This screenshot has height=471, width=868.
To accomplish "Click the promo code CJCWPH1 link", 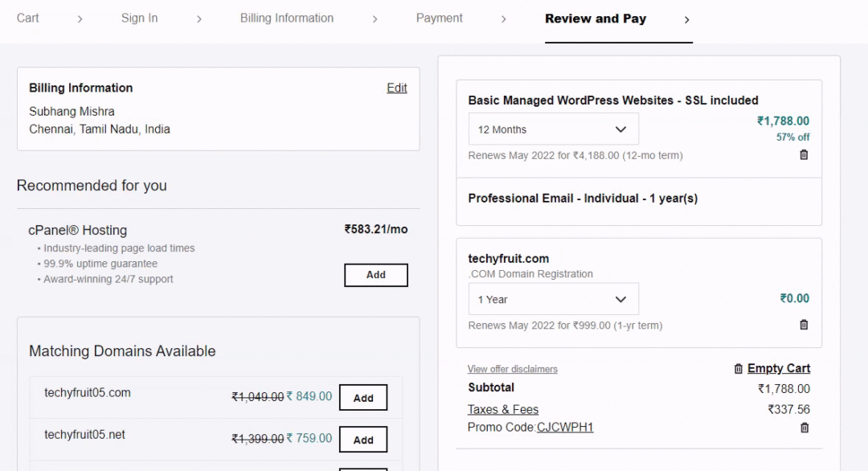I will pyautogui.click(x=565, y=428).
